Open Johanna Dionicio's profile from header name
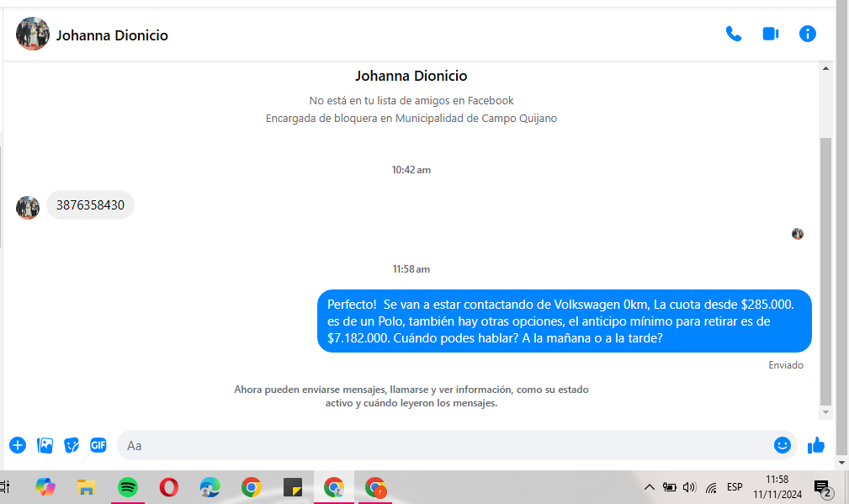This screenshot has width=849, height=504. tap(112, 35)
